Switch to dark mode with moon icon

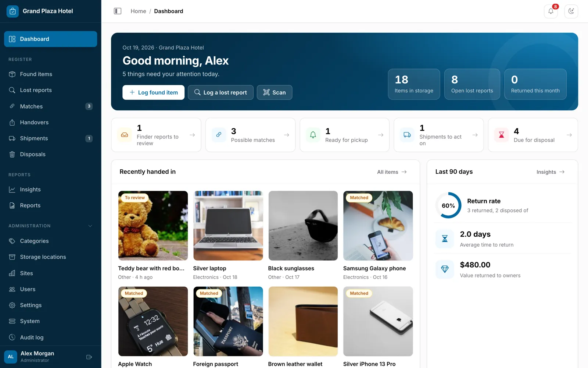pyautogui.click(x=571, y=11)
